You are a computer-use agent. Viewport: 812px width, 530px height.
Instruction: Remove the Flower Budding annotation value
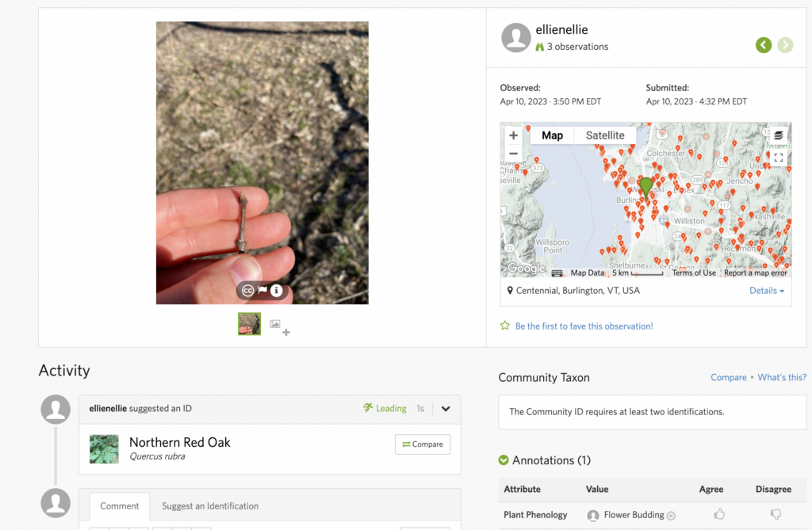671,516
